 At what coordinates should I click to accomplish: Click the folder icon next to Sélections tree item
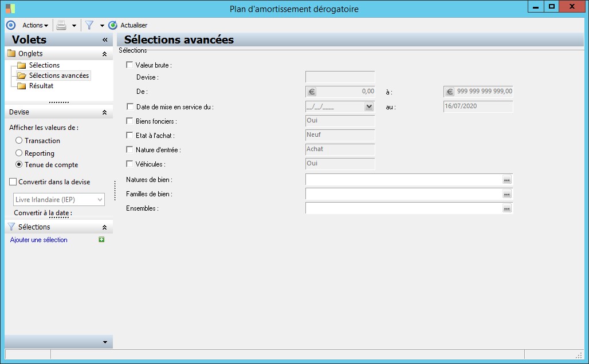click(22, 65)
